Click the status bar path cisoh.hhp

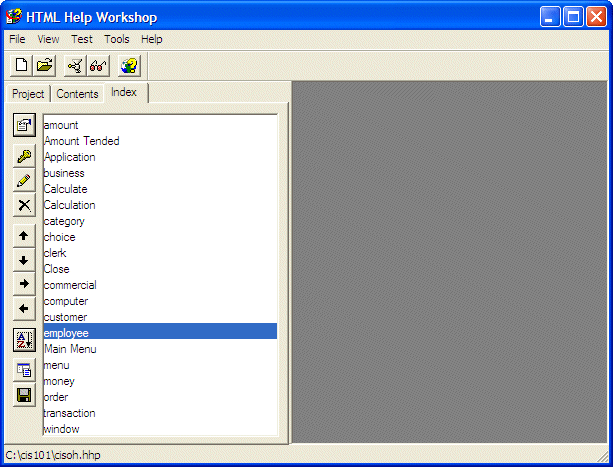pyautogui.click(x=53, y=455)
